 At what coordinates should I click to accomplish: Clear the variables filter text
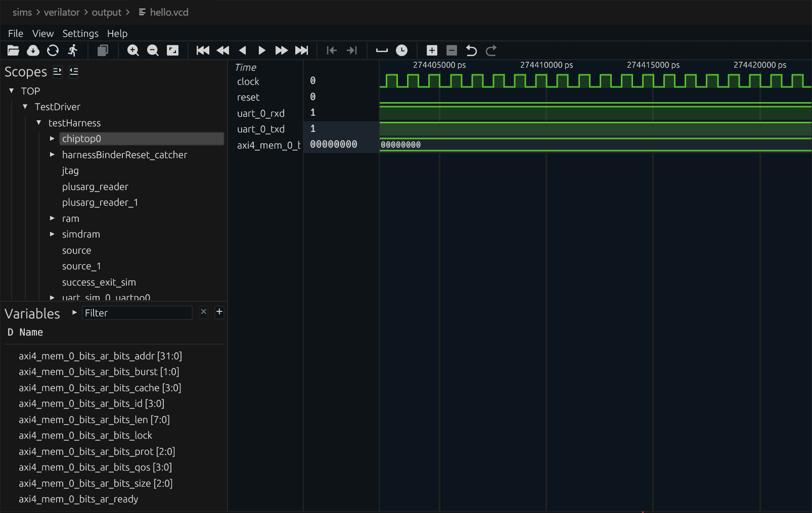point(203,312)
